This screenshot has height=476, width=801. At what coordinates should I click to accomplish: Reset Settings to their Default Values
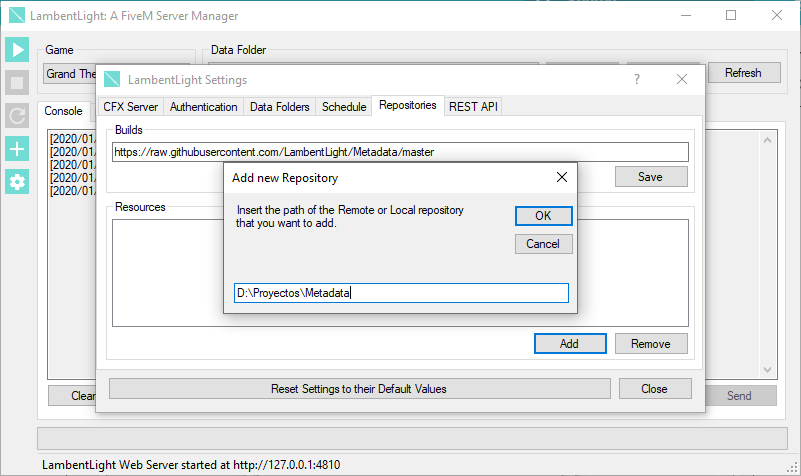360,389
